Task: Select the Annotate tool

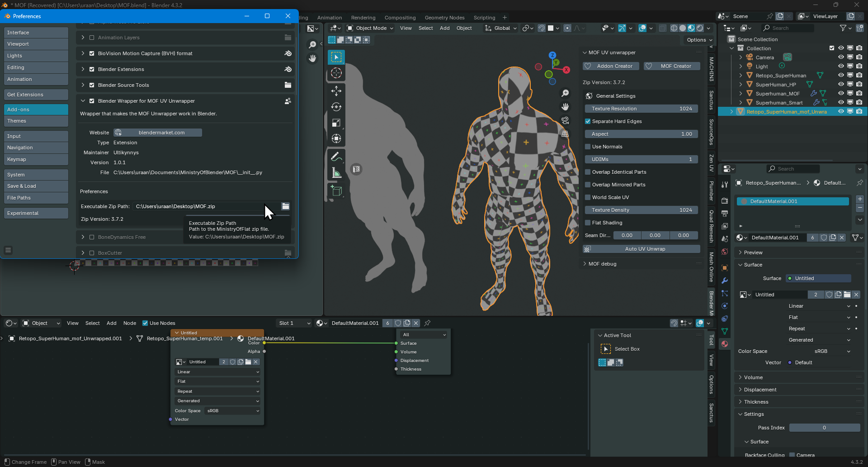Action: click(x=336, y=157)
